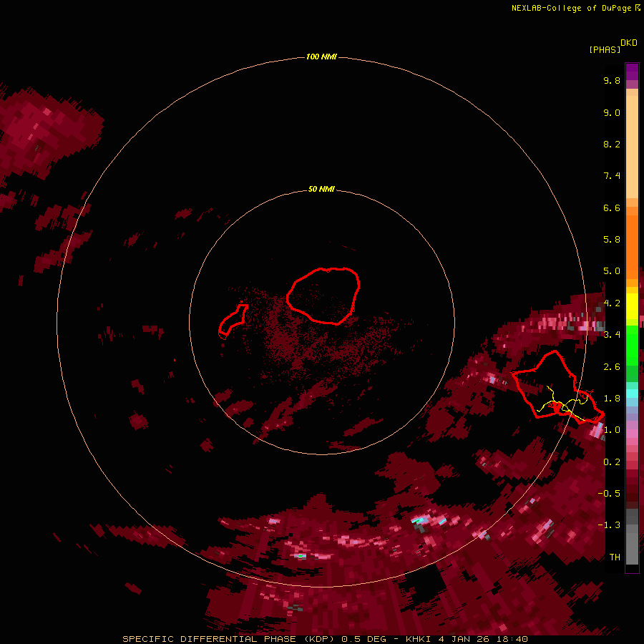Click the 1.0 value on the color scale
The image size is (644, 644).
pos(612,430)
